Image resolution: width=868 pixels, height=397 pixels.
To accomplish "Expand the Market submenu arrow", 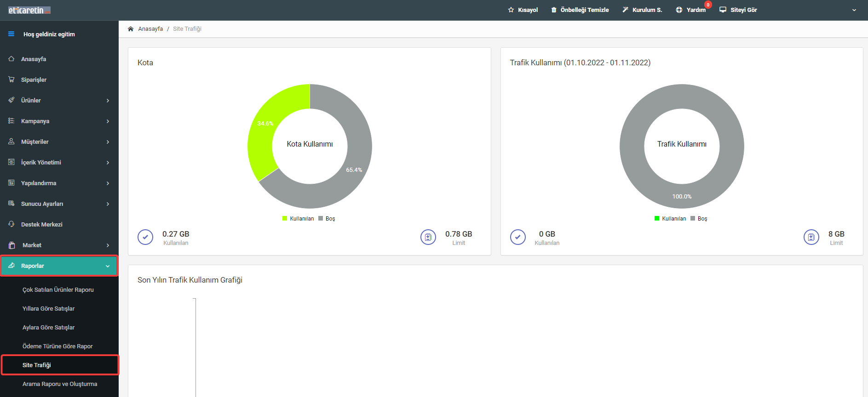I will [108, 245].
